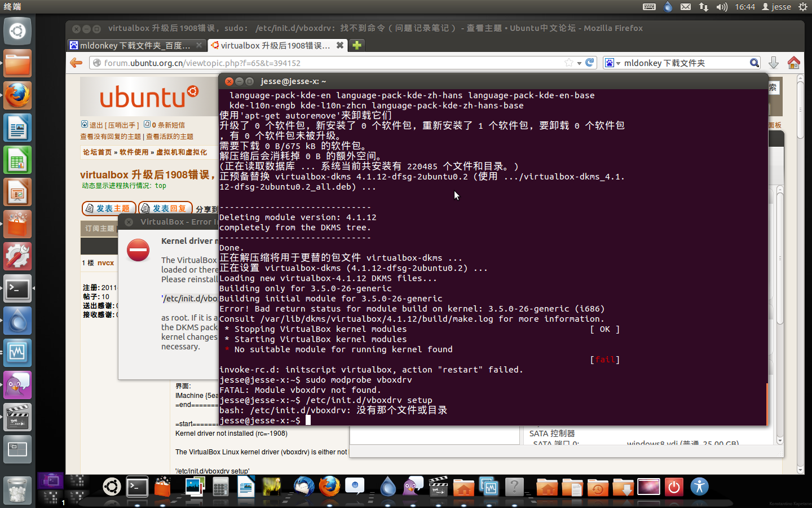Click 发表主题 new topic button
Viewport: 812px width, 508px height.
[x=109, y=208]
